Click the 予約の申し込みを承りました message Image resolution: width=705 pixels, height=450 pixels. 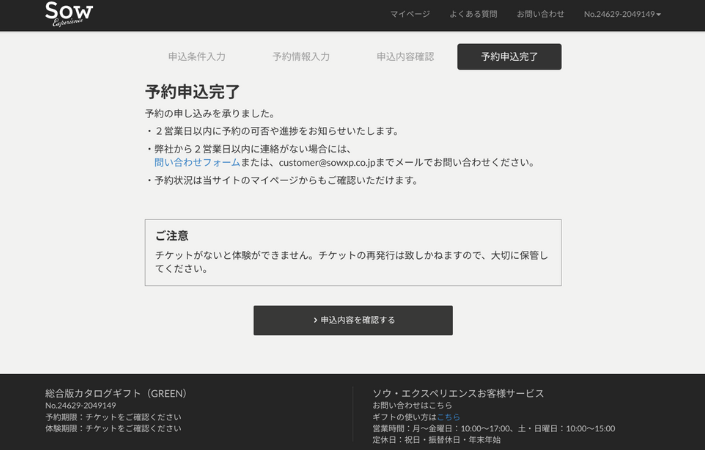pos(210,113)
